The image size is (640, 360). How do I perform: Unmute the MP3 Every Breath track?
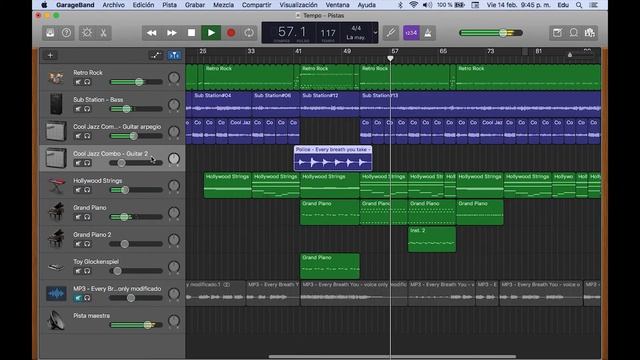(78, 298)
